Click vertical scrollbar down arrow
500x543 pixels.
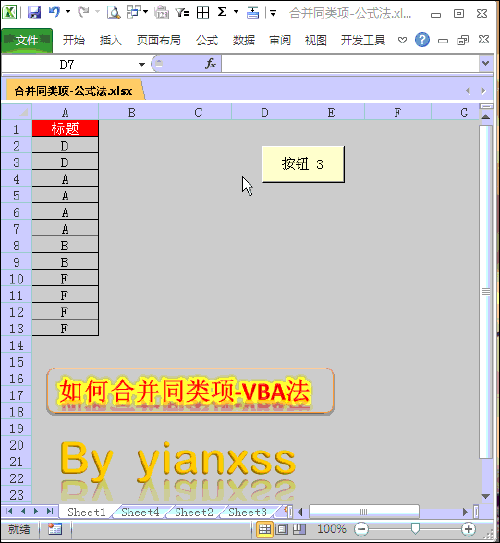(x=486, y=497)
